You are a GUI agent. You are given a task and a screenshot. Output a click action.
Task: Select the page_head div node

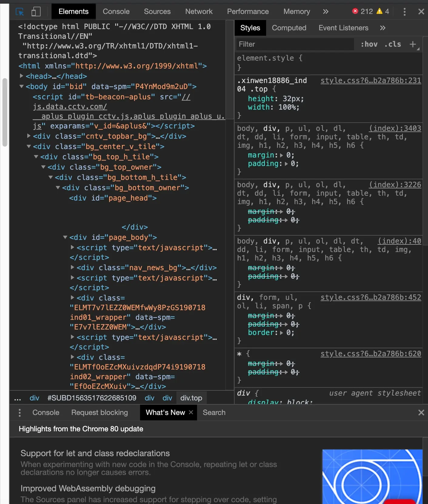click(113, 198)
